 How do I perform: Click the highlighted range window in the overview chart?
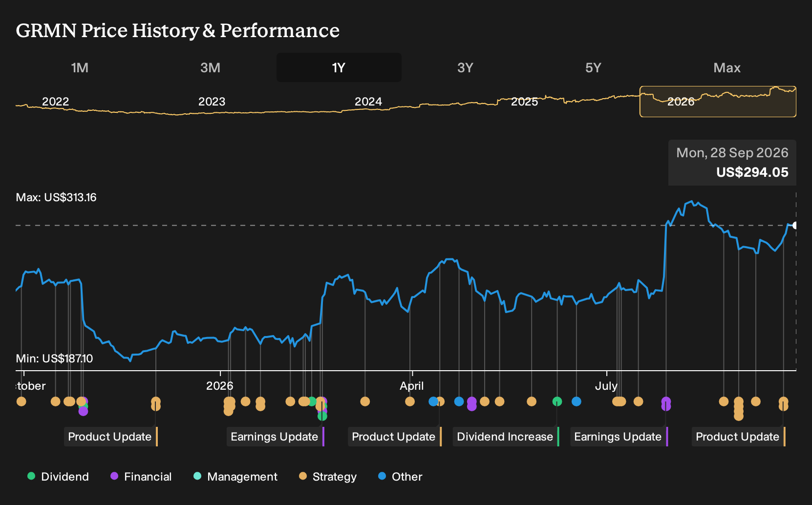pyautogui.click(x=718, y=102)
